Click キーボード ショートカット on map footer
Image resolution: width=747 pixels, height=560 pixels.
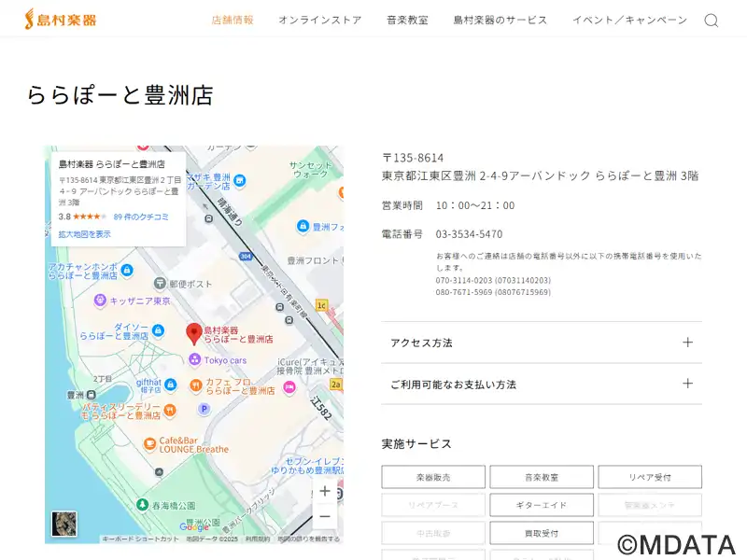coord(140,539)
